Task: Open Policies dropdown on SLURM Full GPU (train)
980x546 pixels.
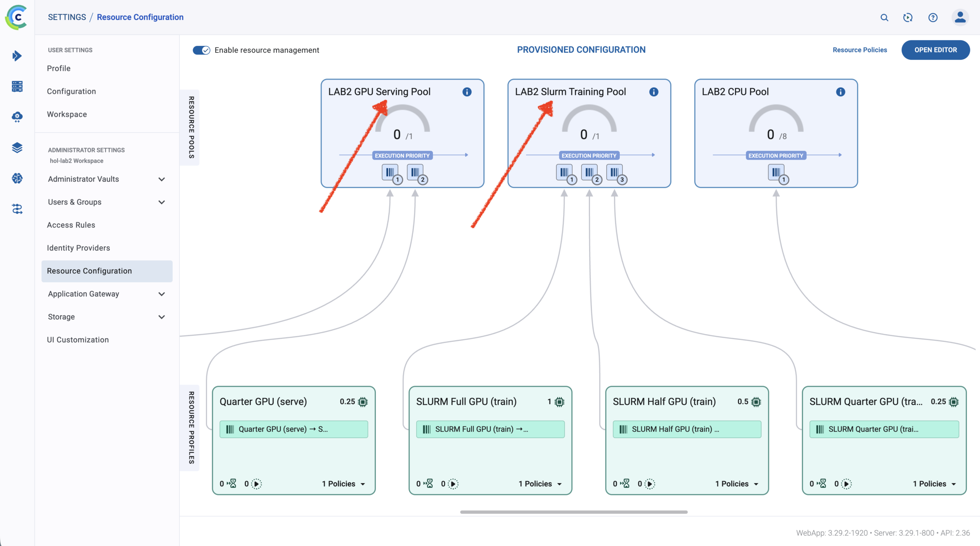Action: pyautogui.click(x=540, y=484)
